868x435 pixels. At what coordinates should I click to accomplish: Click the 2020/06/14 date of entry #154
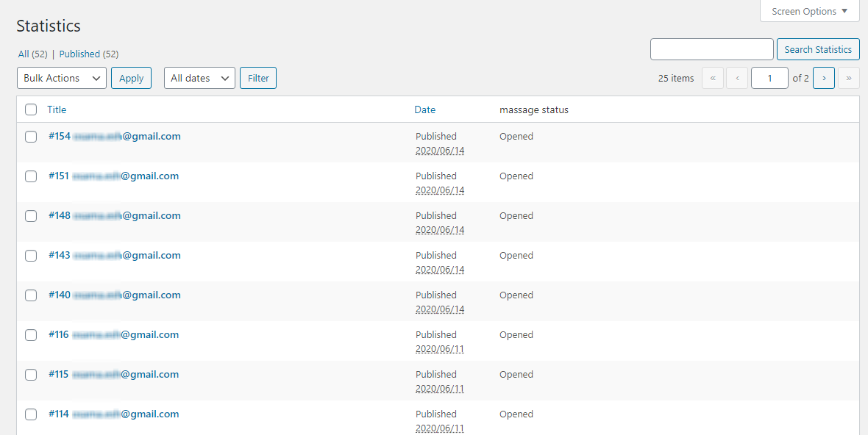click(440, 151)
